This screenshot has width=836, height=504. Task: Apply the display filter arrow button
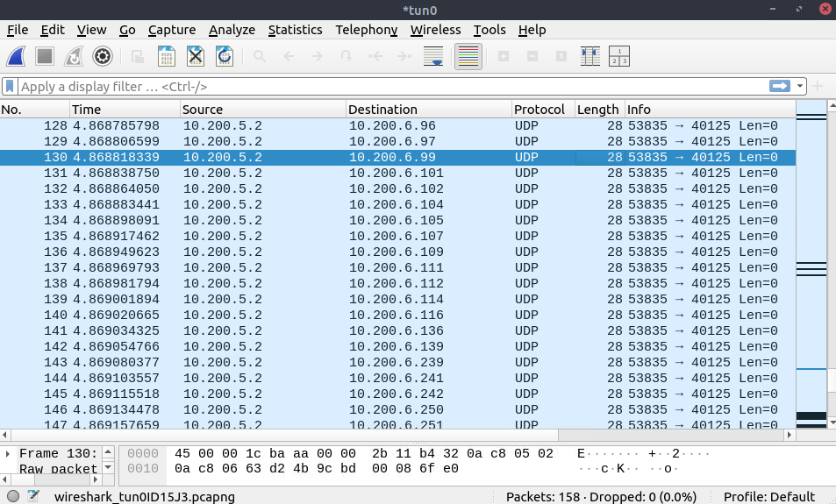click(x=780, y=86)
